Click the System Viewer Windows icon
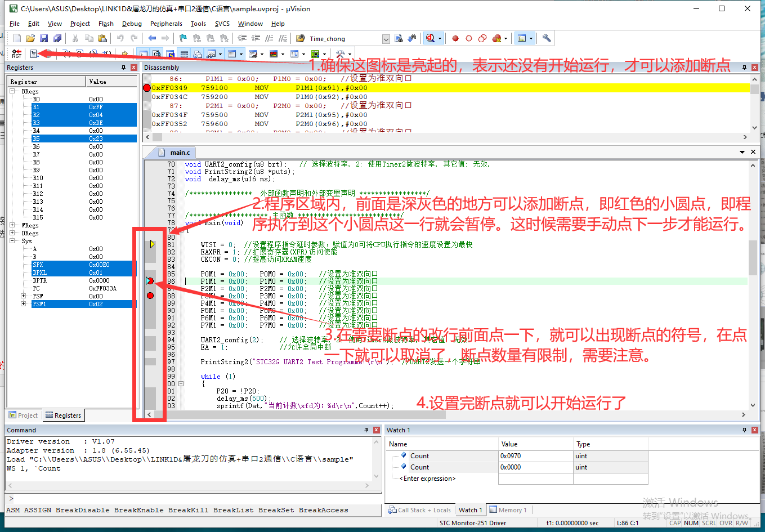The width and height of the screenshot is (765, 532). point(315,54)
